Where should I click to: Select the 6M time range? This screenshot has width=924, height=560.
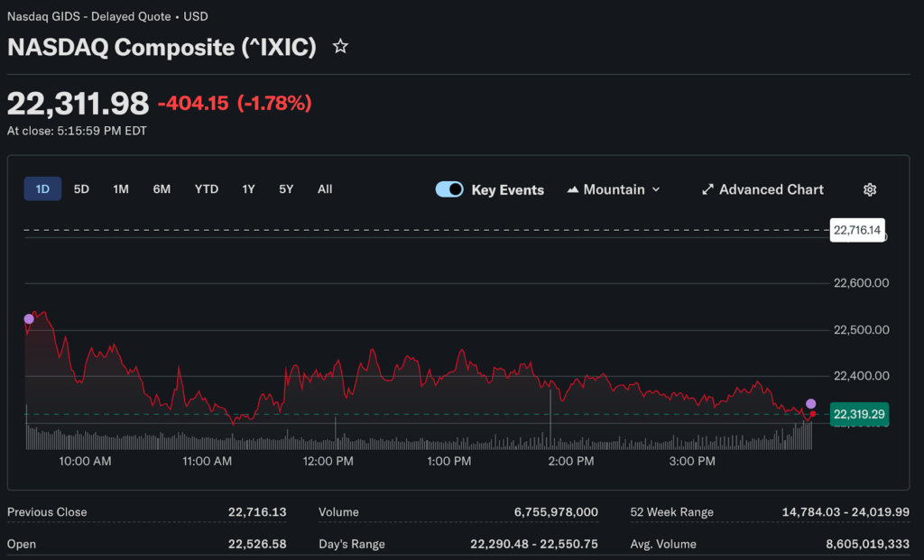162,189
